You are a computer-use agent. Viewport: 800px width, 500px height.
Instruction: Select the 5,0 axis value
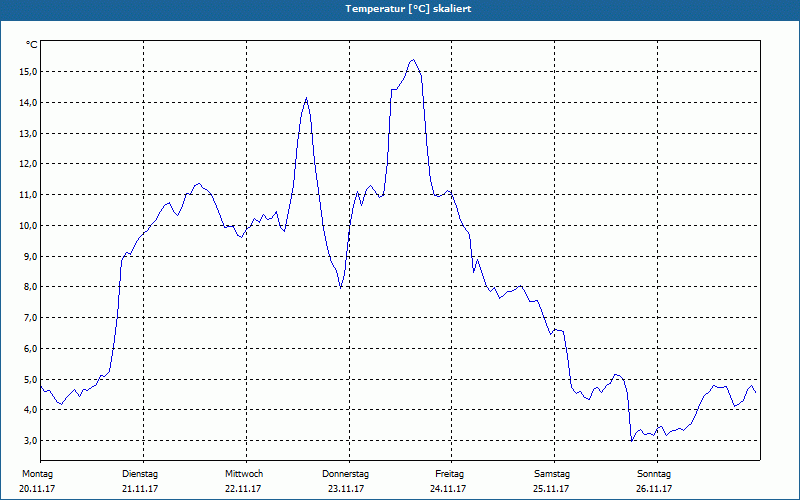(30, 380)
